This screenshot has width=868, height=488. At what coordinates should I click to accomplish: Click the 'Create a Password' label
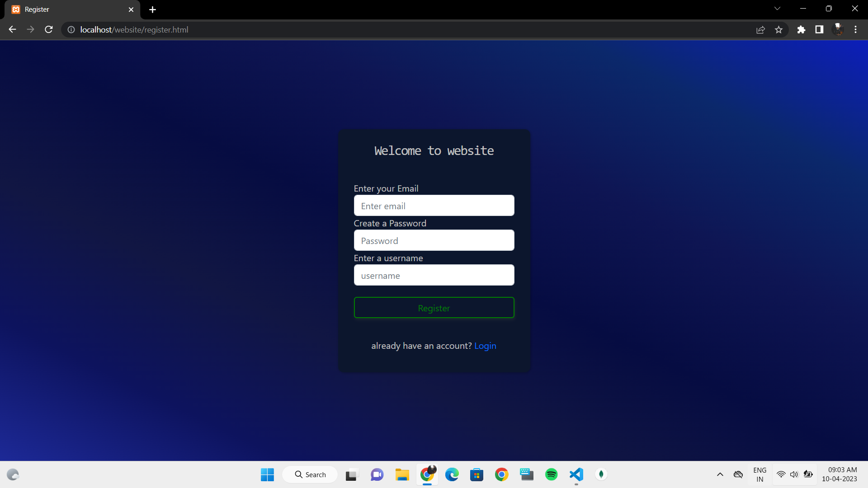(x=390, y=223)
